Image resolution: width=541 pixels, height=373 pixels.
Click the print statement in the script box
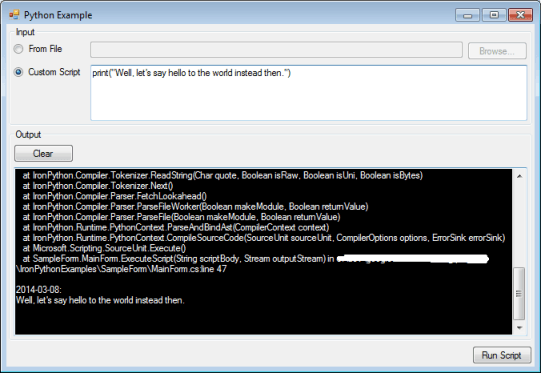191,73
